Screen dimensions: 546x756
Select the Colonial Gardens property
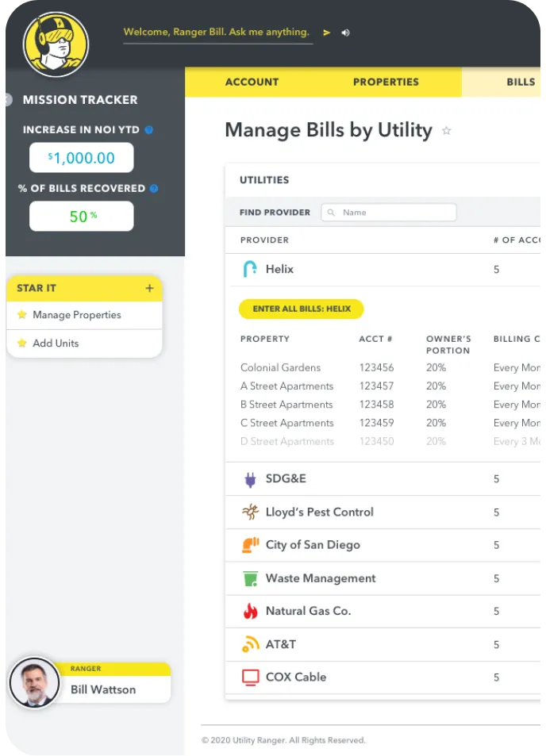280,367
